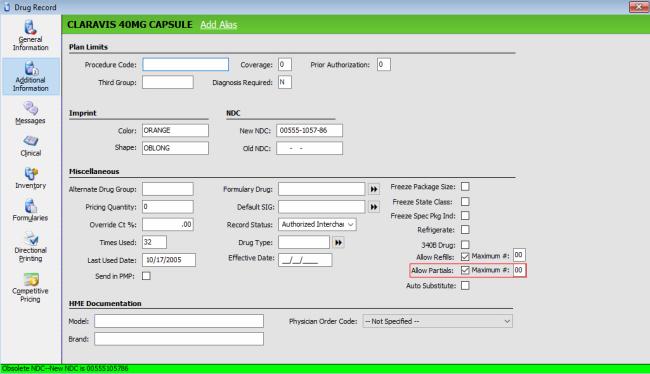
Task: Click the Drug Type text field
Action: tap(304, 242)
